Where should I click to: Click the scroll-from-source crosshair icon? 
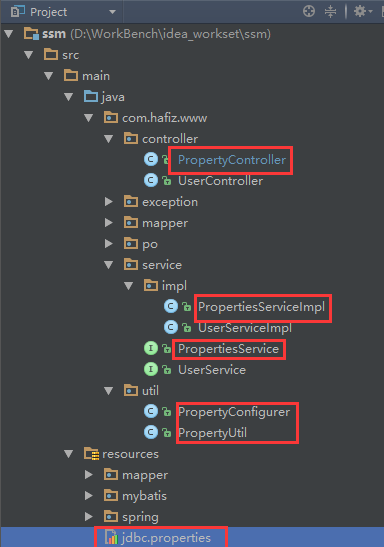309,12
